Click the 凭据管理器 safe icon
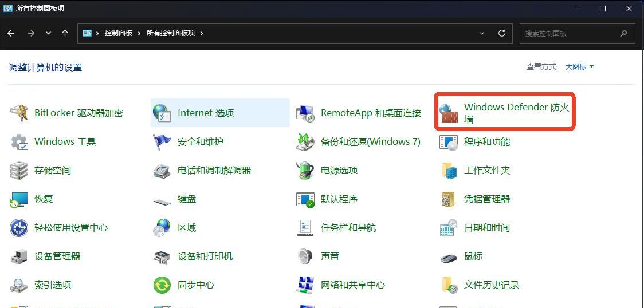The image size is (644, 308). 449,199
